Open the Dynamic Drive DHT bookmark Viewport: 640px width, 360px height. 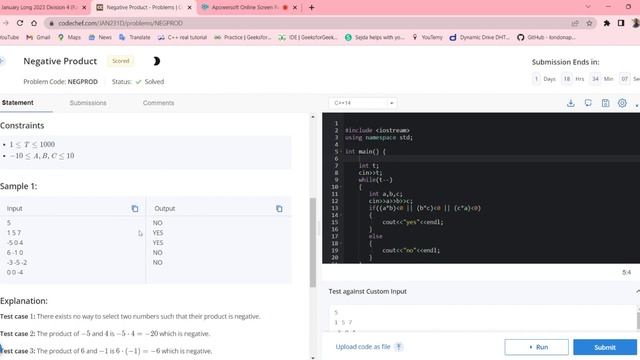coord(480,37)
